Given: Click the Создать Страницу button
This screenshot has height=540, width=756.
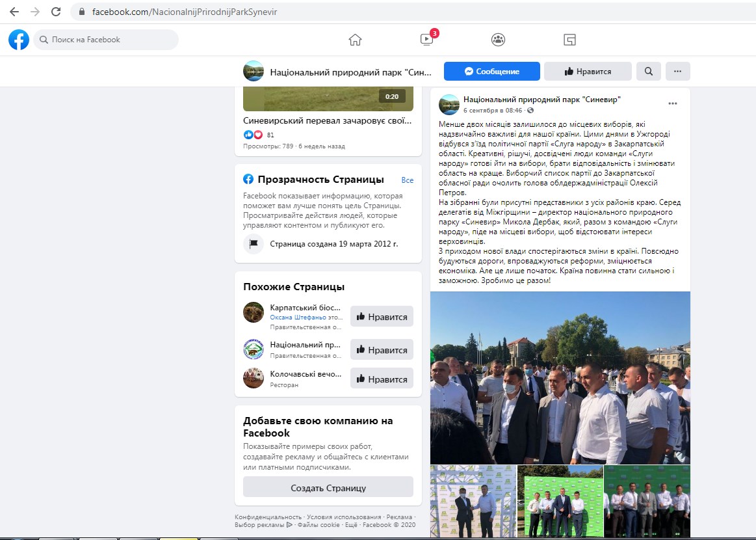Looking at the screenshot, I should (x=328, y=487).
